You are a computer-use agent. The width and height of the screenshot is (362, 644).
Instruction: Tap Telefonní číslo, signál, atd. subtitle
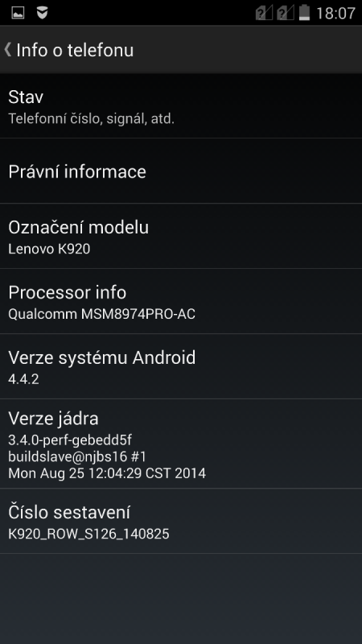point(92,119)
